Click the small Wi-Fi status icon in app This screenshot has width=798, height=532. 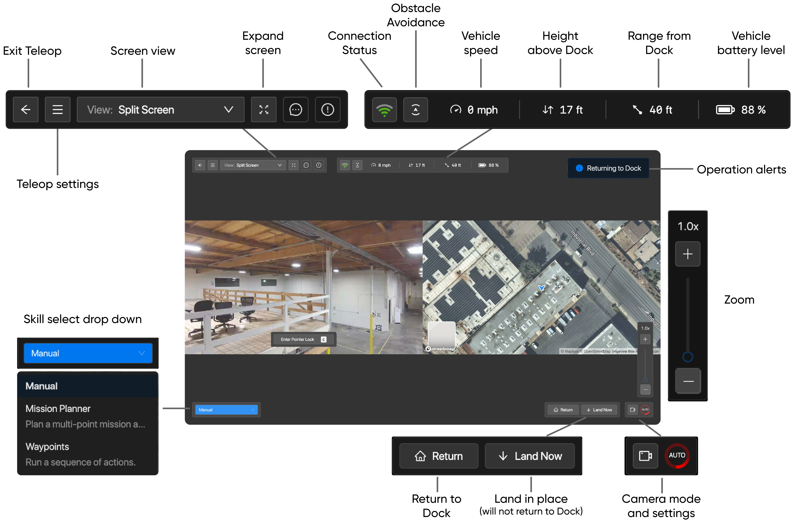click(x=345, y=165)
